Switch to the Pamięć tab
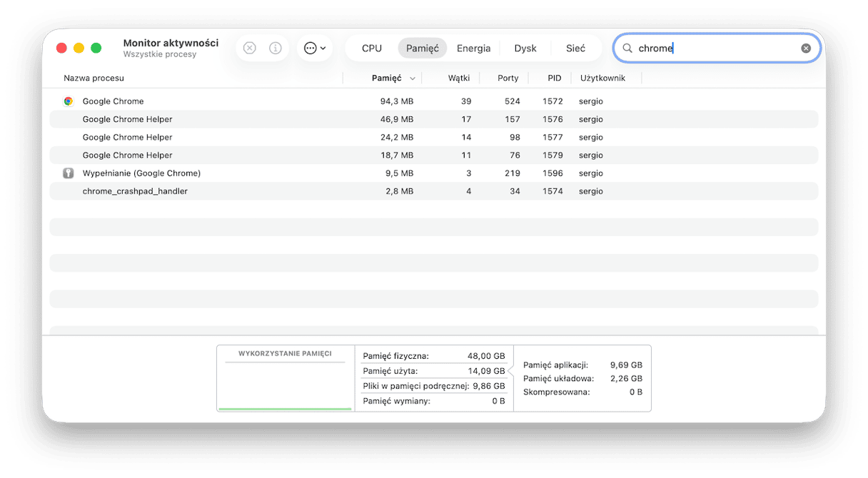The width and height of the screenshot is (868, 478). pos(423,49)
